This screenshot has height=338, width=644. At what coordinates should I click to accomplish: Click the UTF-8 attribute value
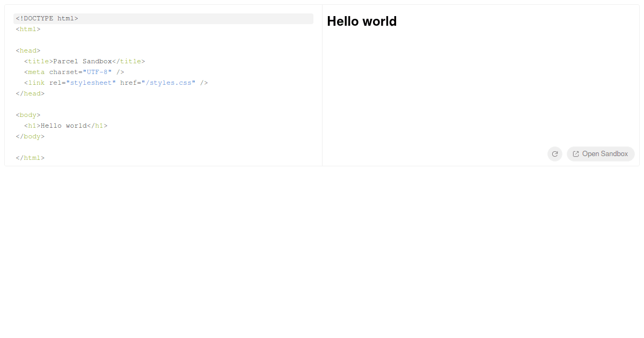97,72
